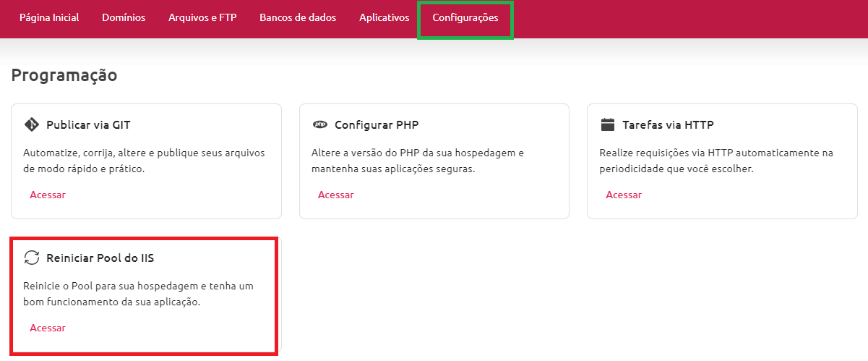Click the refresh arrows icon for Reiniciar Pool
Viewport: 868px width, 361px height.
click(31, 258)
